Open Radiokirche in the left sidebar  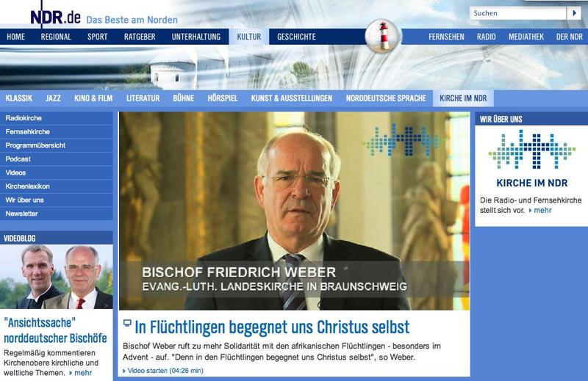22,119
